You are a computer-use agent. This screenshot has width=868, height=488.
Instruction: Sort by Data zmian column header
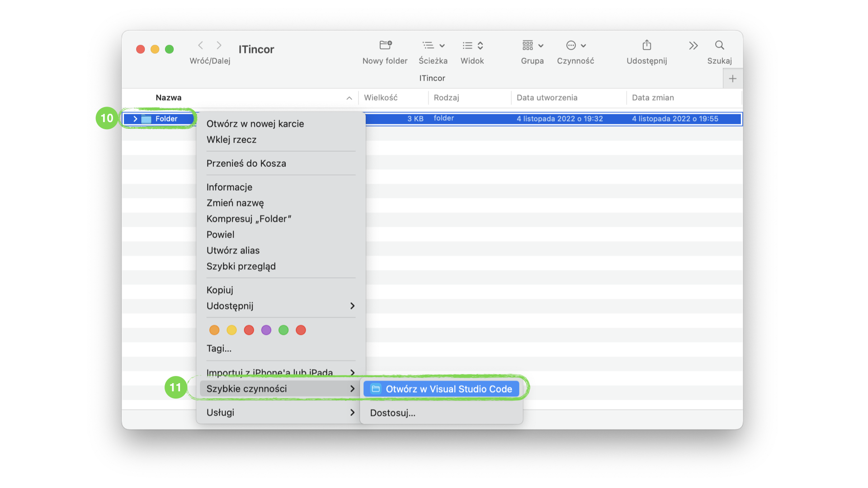click(653, 98)
